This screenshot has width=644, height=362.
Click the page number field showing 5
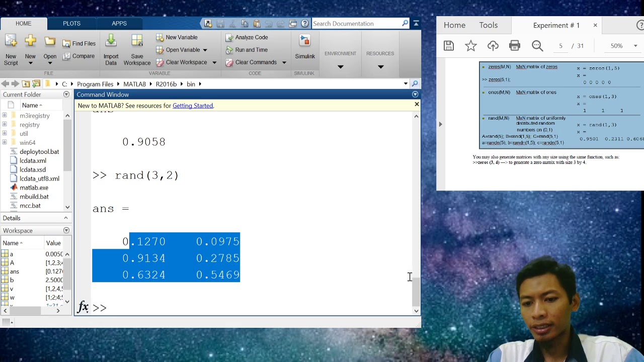point(560,46)
